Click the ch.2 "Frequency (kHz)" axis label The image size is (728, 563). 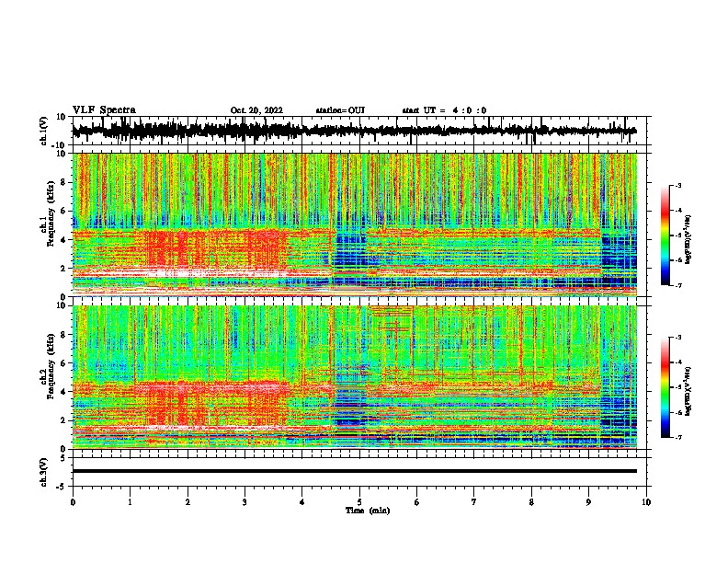[51, 366]
